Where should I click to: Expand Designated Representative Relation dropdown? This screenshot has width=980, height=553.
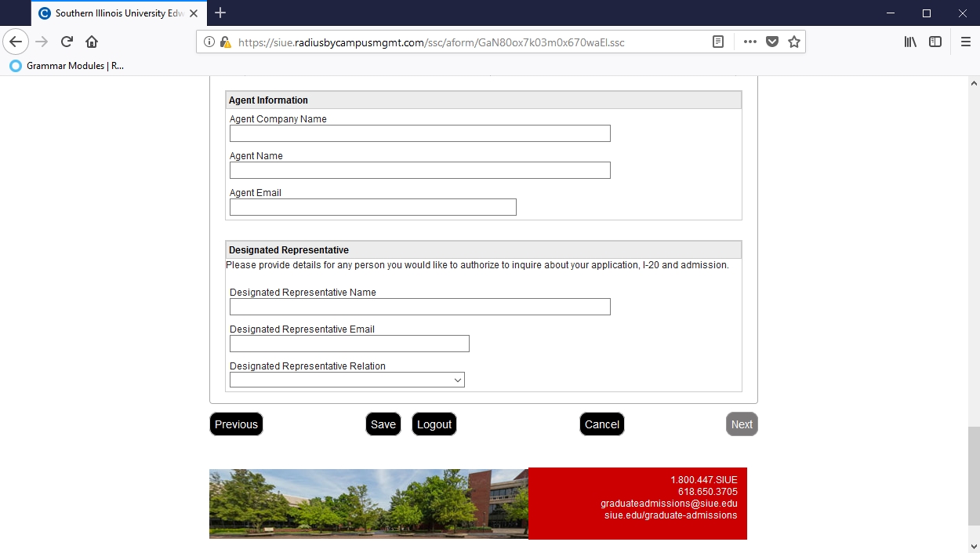click(347, 380)
